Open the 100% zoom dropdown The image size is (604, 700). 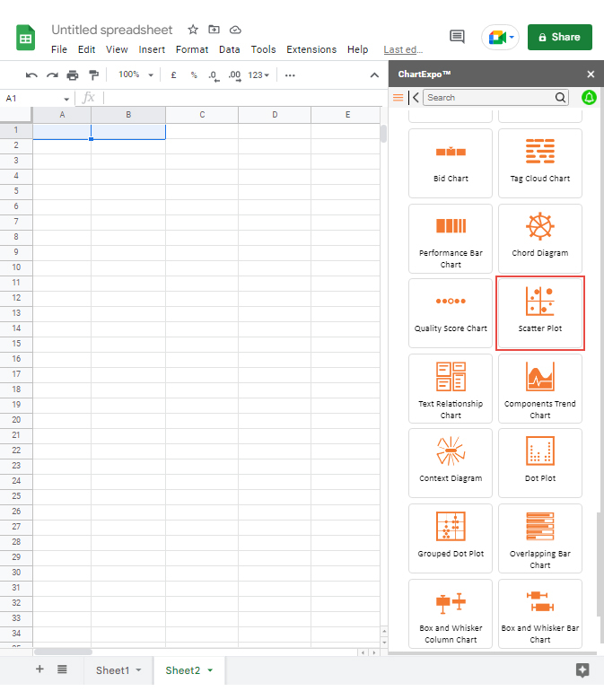coord(136,75)
